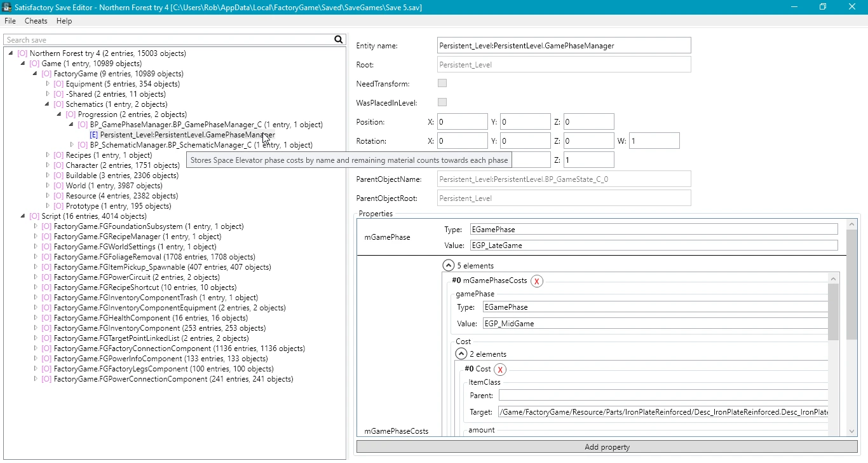The image size is (868, 463).
Task: Delete #0 Cost entry using red X
Action: pos(500,370)
